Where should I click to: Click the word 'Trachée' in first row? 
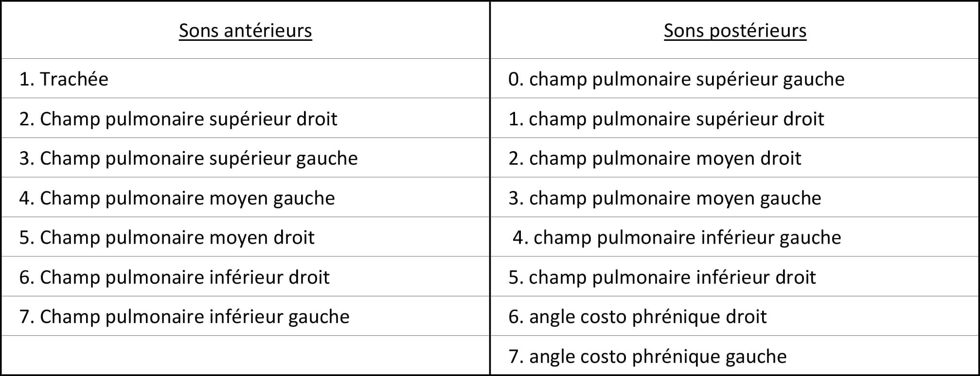point(74,79)
